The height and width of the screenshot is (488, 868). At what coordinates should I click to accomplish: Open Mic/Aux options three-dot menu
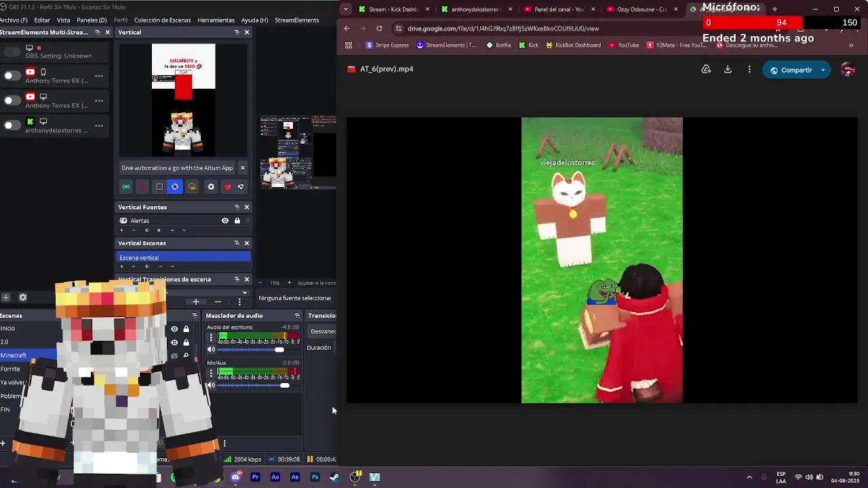click(x=211, y=373)
